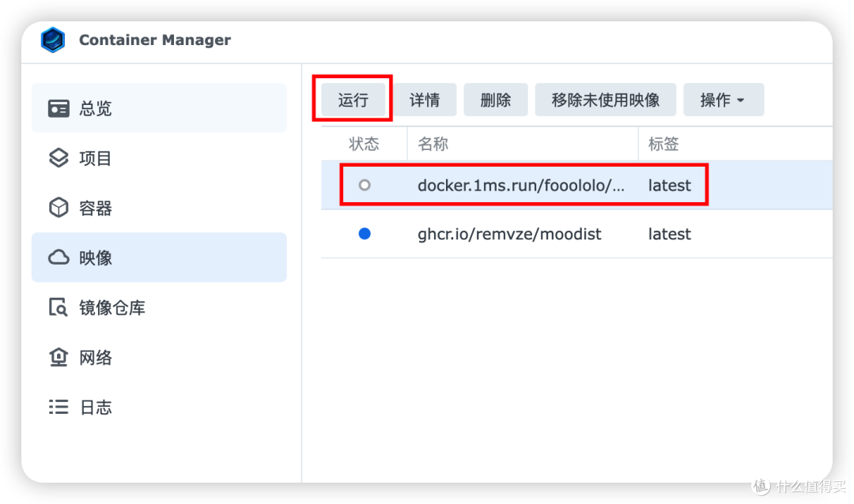
Task: Open the 容器 cube icon
Action: pyautogui.click(x=59, y=208)
